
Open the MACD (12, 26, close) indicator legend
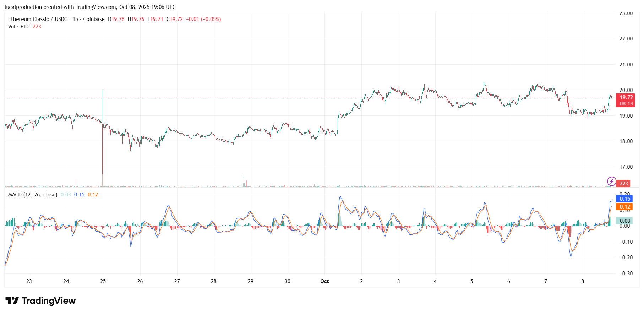pos(33,195)
